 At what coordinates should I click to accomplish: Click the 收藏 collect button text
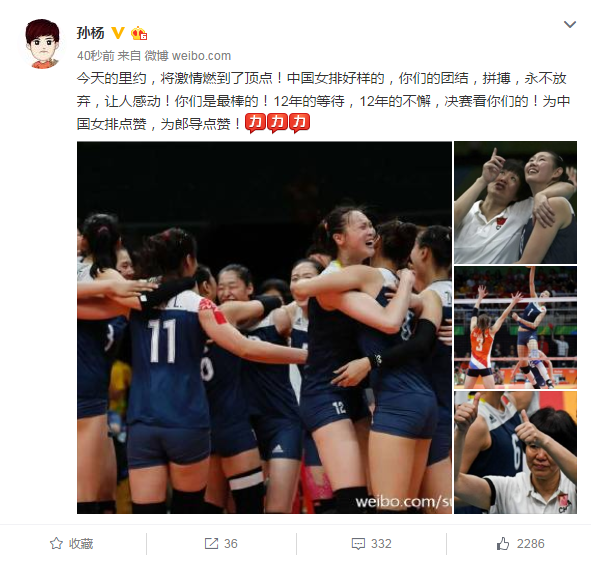coord(81,543)
